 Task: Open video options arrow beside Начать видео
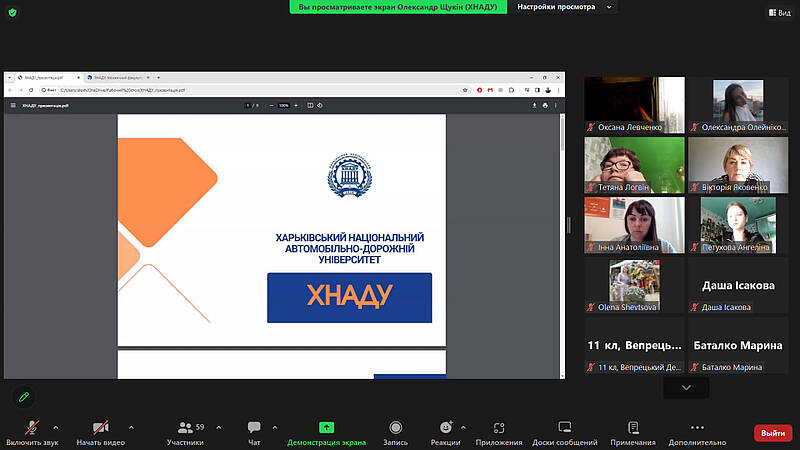(x=131, y=428)
